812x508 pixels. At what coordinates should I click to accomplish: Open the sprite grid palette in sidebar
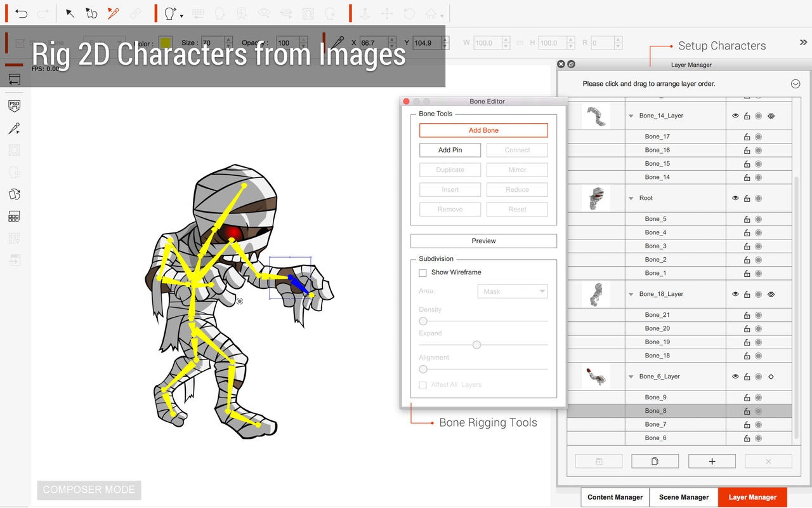click(x=14, y=216)
